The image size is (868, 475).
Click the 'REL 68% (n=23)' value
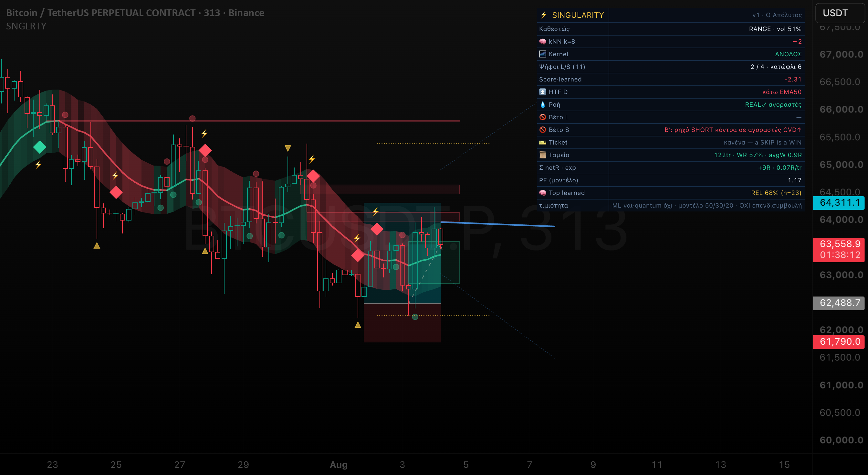pos(776,193)
